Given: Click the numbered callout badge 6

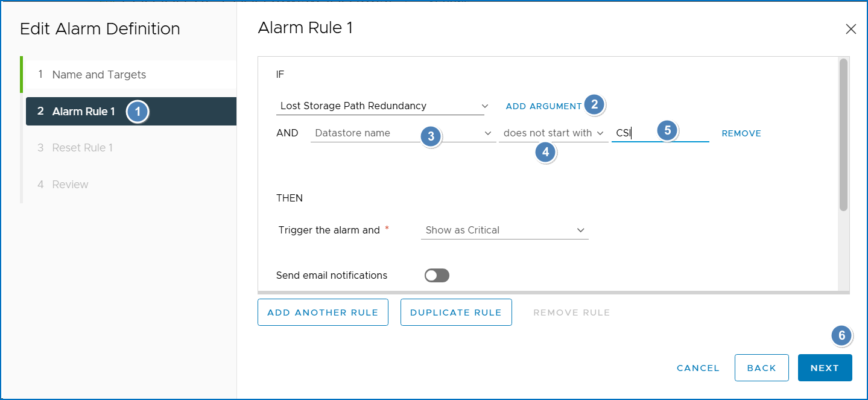Looking at the screenshot, I should (x=841, y=335).
